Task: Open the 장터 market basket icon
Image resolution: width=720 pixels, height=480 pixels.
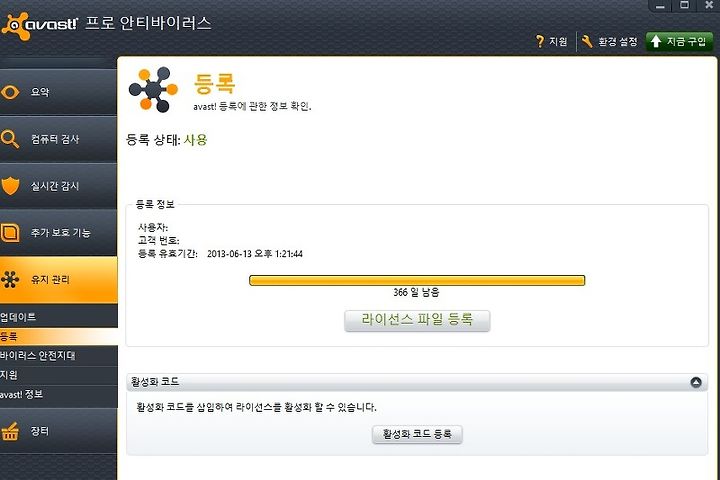Action: [10, 431]
